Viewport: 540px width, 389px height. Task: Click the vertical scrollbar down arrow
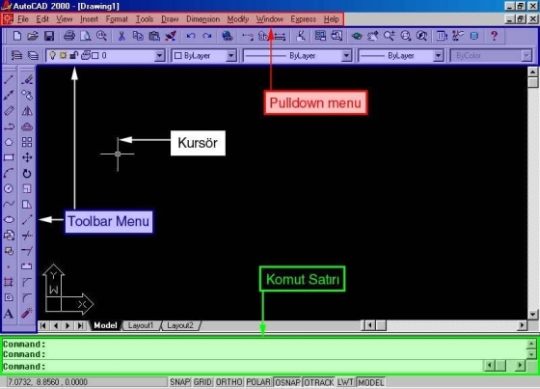532,314
